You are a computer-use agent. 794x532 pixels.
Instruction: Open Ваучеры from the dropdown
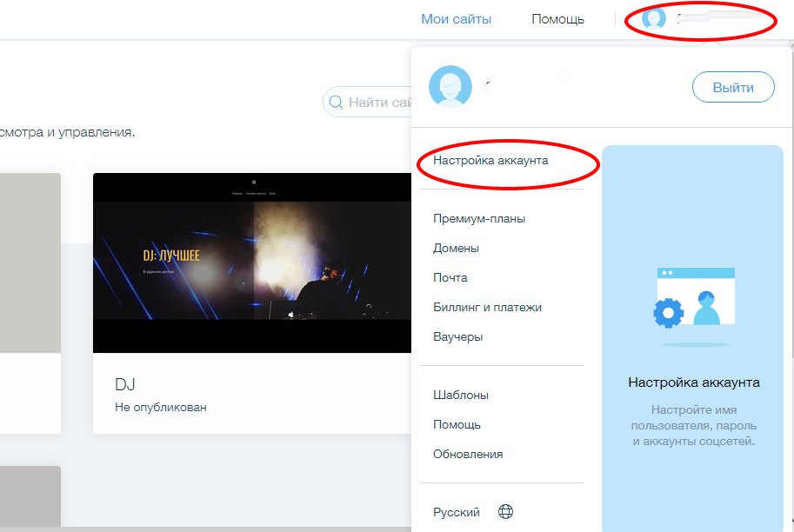[x=457, y=337]
